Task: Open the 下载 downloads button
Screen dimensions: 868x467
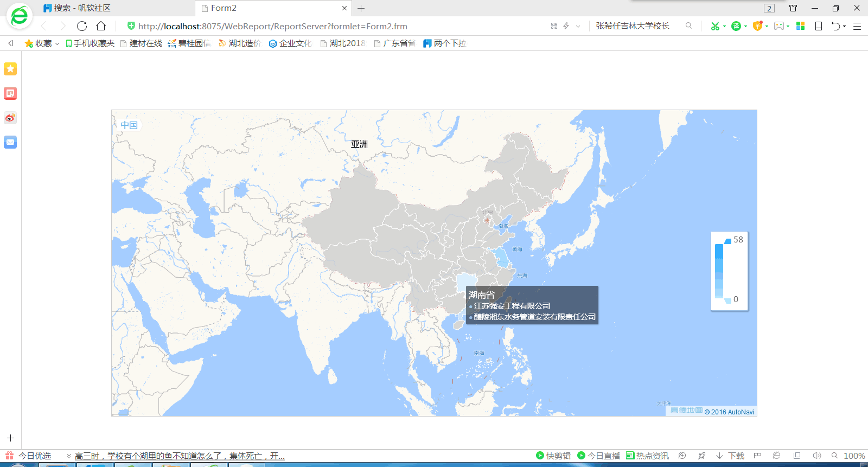Action: click(730, 456)
